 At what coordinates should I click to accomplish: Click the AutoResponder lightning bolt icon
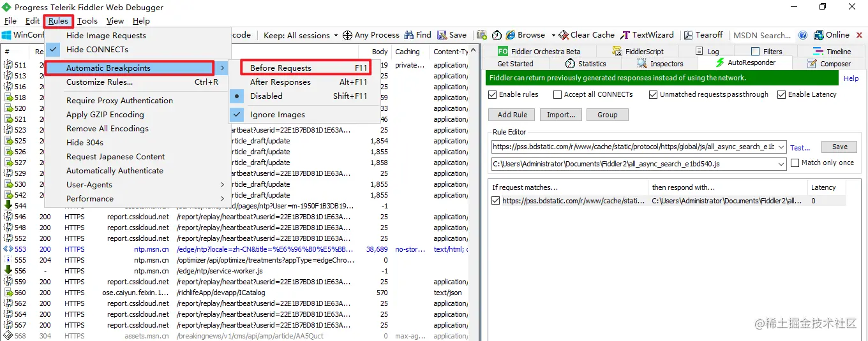point(721,62)
